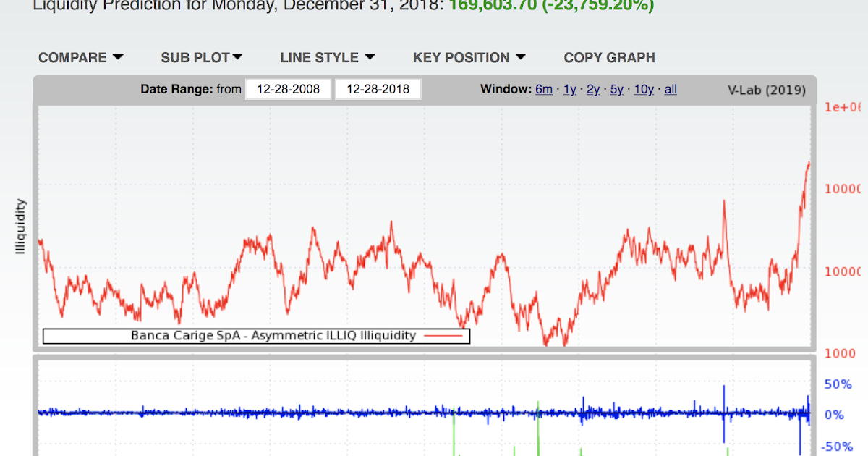Image resolution: width=868 pixels, height=456 pixels.
Task: Select the 6m window link
Action: point(544,89)
